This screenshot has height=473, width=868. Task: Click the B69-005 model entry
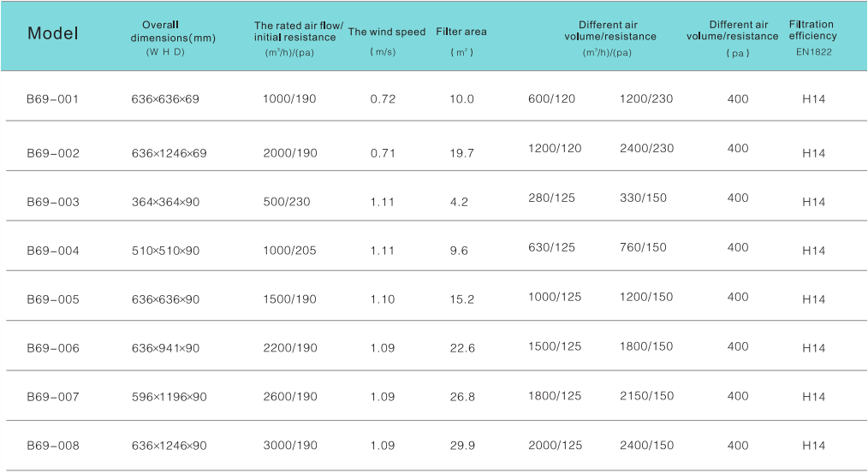click(x=53, y=299)
